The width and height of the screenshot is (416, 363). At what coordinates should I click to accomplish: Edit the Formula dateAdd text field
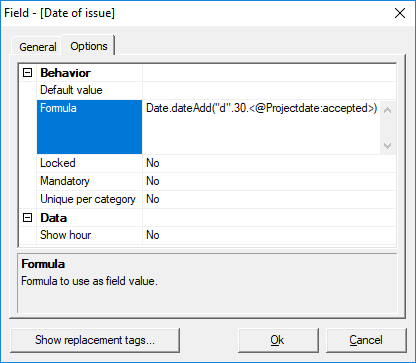pos(261,127)
